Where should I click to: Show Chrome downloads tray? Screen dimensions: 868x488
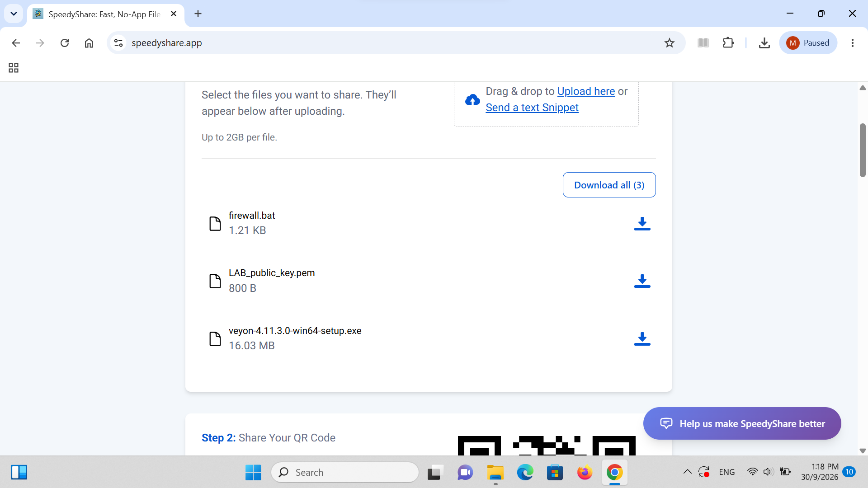click(764, 43)
